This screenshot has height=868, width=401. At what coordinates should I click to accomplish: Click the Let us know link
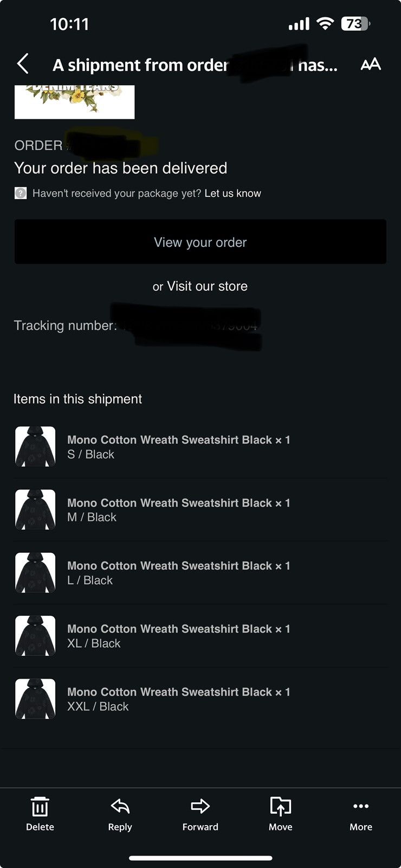tap(232, 193)
